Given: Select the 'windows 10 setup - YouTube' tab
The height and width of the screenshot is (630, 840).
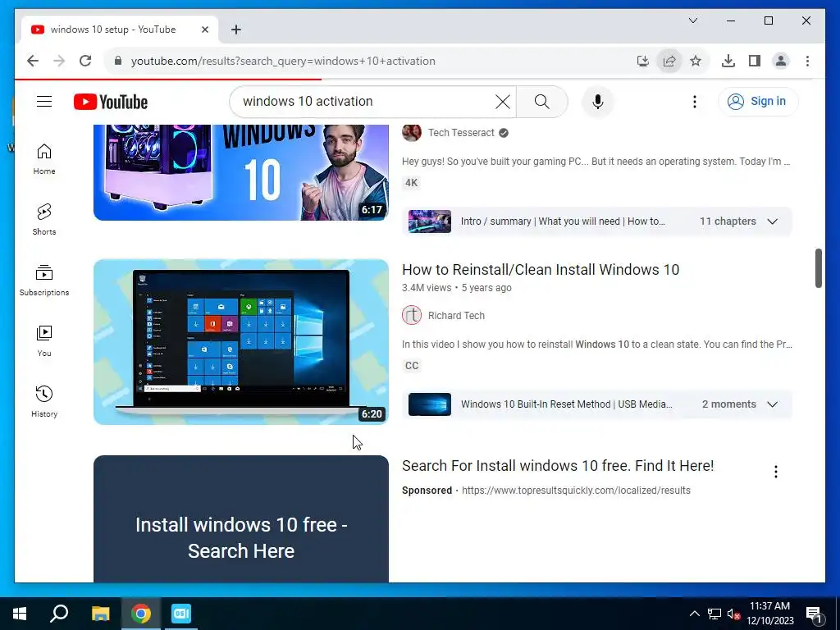Looking at the screenshot, I should tap(119, 30).
